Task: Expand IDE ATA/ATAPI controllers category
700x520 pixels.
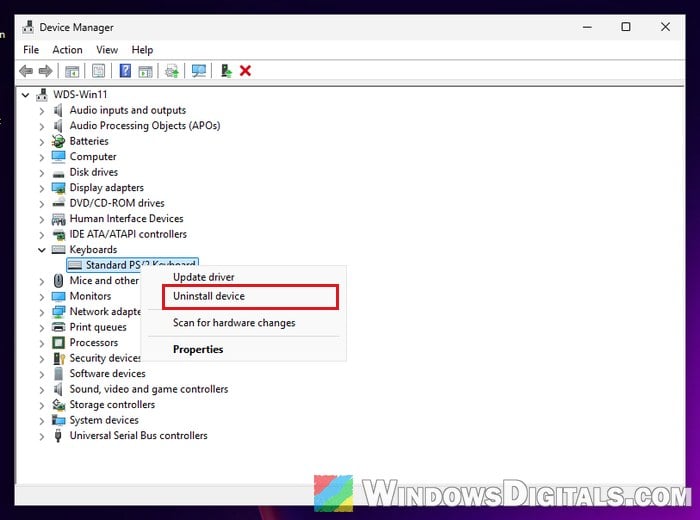Action: pos(42,235)
